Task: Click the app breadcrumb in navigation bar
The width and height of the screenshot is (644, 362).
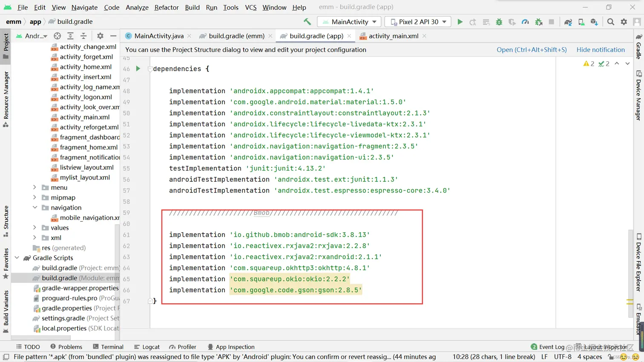Action: click(35, 22)
